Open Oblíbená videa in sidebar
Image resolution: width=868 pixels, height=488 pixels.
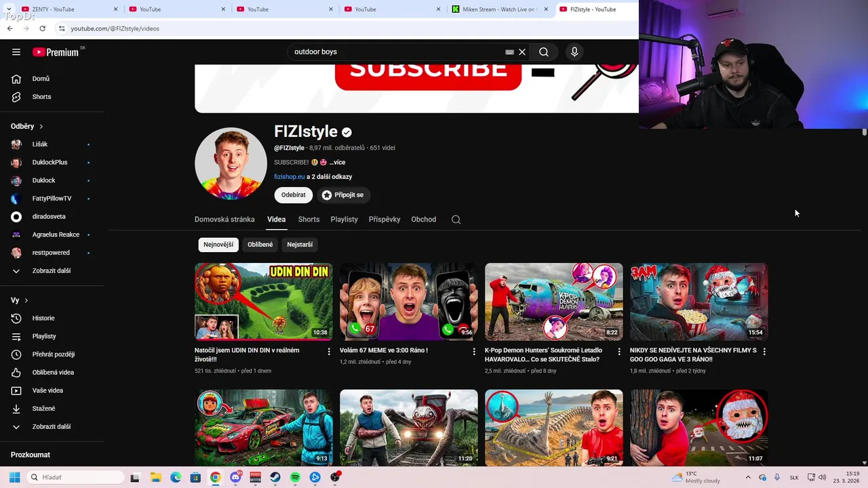(x=52, y=373)
